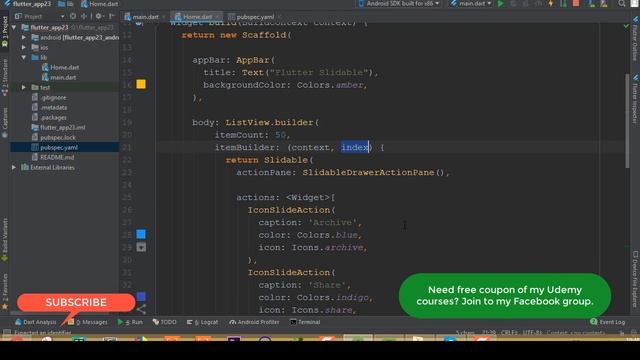This screenshot has width=640, height=360.
Task: Click the share icon preview in gutter
Action: click(x=141, y=309)
